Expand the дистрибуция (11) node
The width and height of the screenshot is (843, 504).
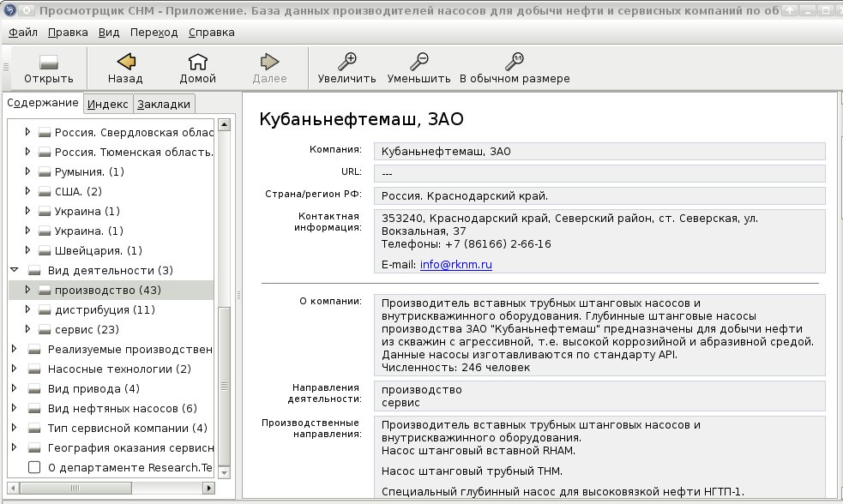[x=27, y=309]
